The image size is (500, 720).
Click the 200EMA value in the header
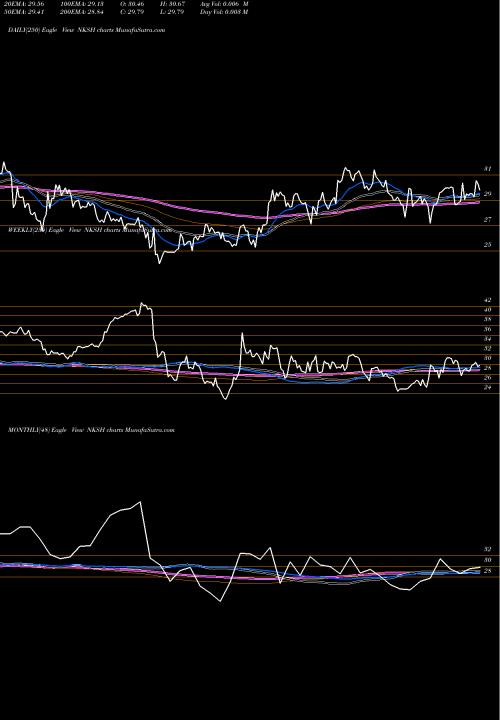81,12
